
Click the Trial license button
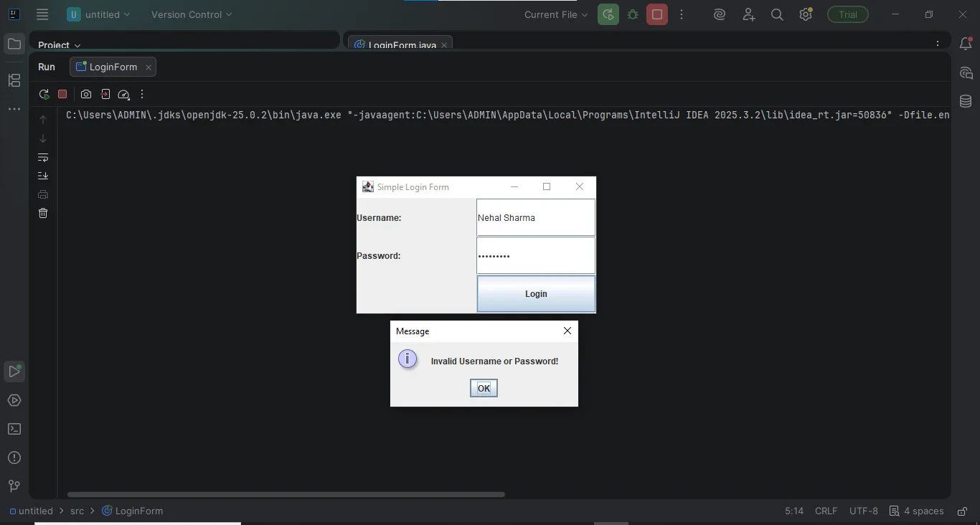[848, 14]
